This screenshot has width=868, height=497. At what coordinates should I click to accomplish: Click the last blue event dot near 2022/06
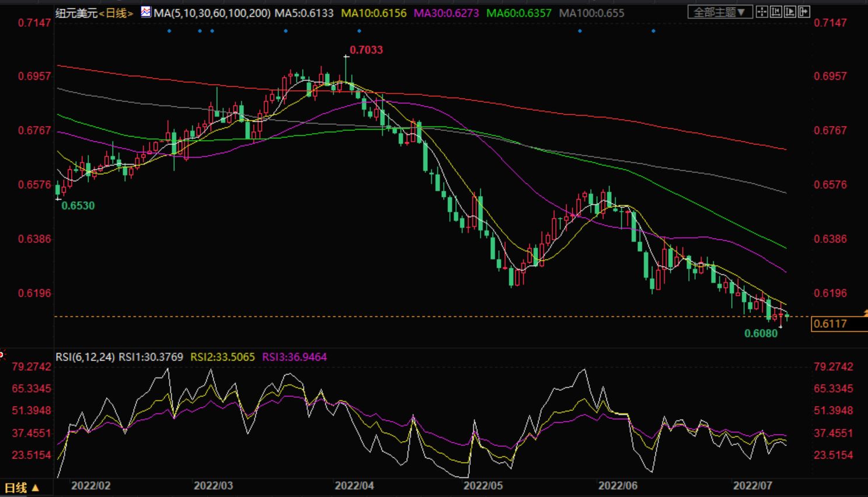click(653, 31)
